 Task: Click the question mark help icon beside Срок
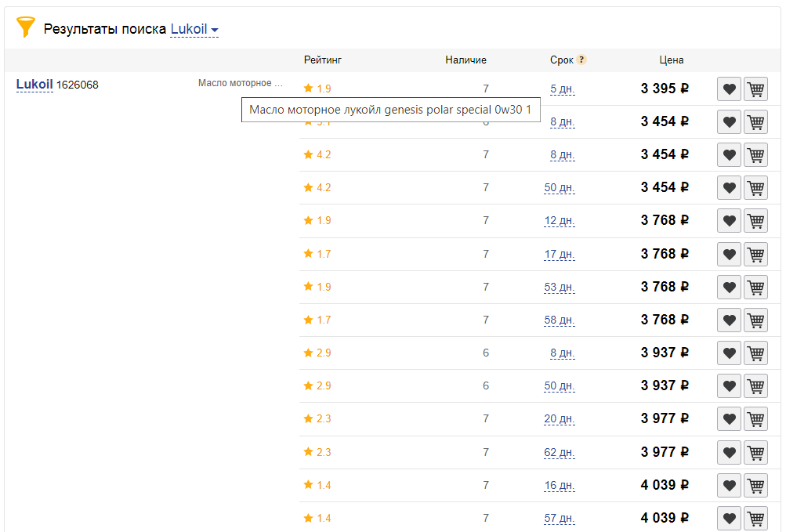(581, 60)
